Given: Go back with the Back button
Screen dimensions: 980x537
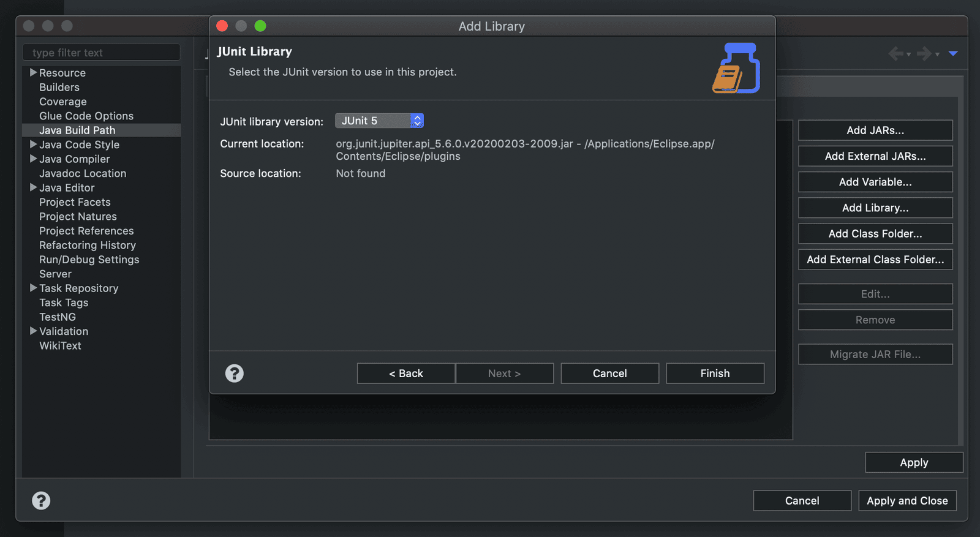Looking at the screenshot, I should (x=406, y=374).
